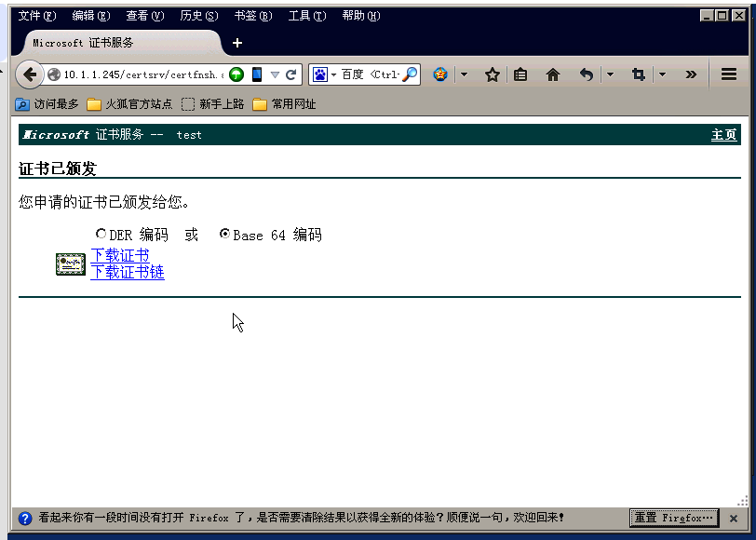This screenshot has height=540, width=756.
Task: Open the 历史(S) menu
Action: [x=199, y=16]
